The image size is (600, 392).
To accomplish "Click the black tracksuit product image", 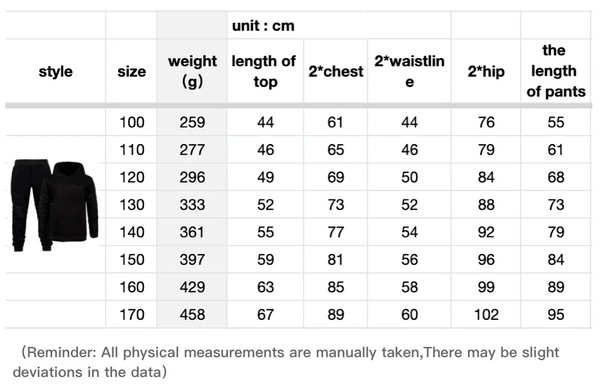I will 55,206.
